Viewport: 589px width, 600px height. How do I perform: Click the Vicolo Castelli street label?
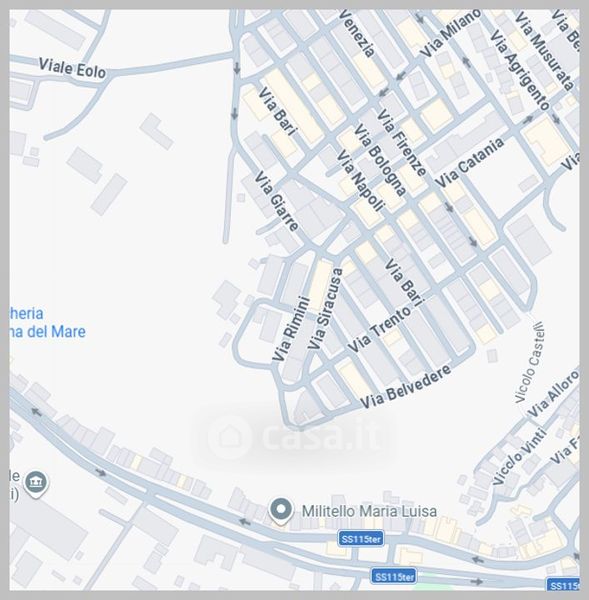point(530,362)
